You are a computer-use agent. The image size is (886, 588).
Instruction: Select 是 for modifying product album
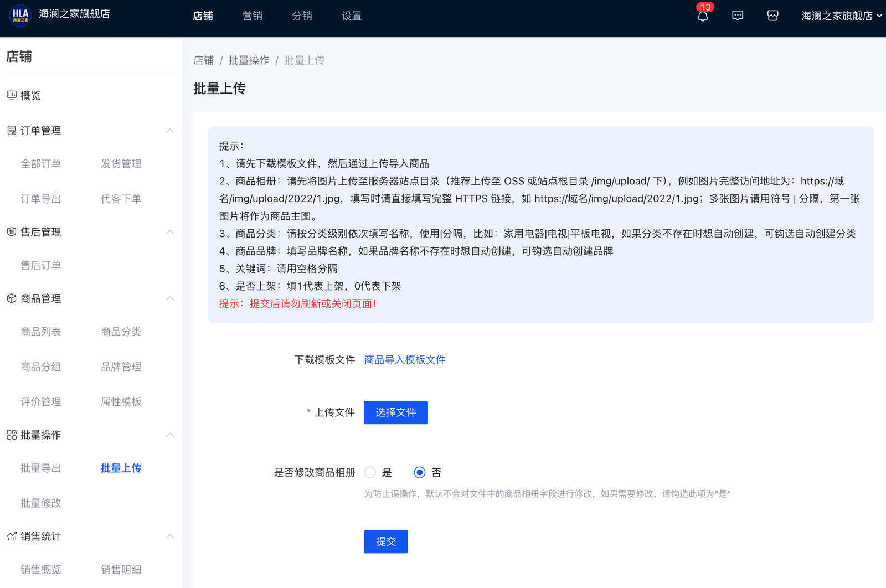pyautogui.click(x=370, y=472)
